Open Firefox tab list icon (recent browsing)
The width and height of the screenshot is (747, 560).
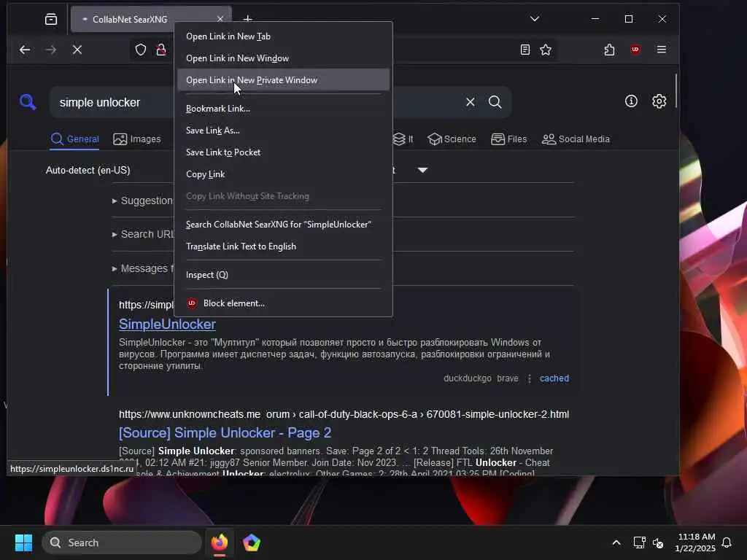click(x=51, y=19)
